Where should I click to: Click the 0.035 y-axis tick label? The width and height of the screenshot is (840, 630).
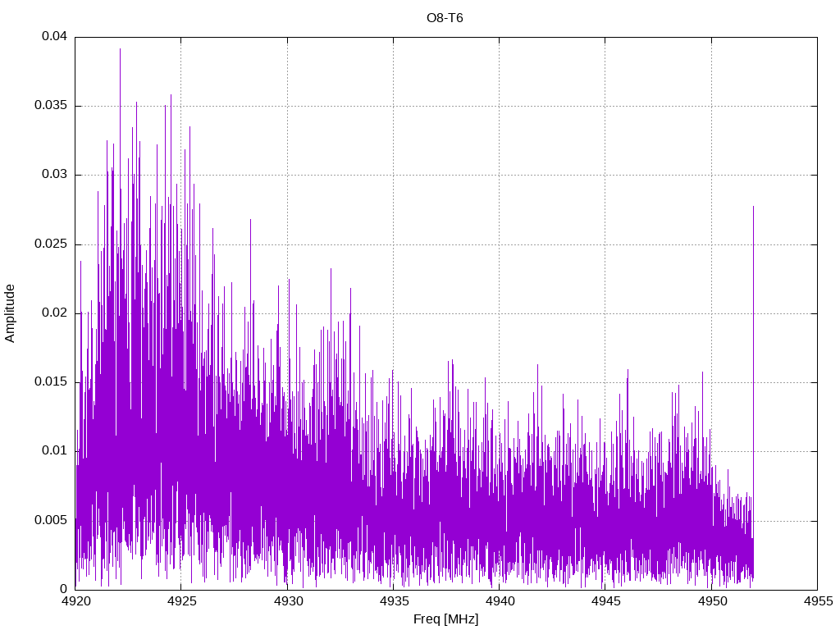pyautogui.click(x=52, y=106)
